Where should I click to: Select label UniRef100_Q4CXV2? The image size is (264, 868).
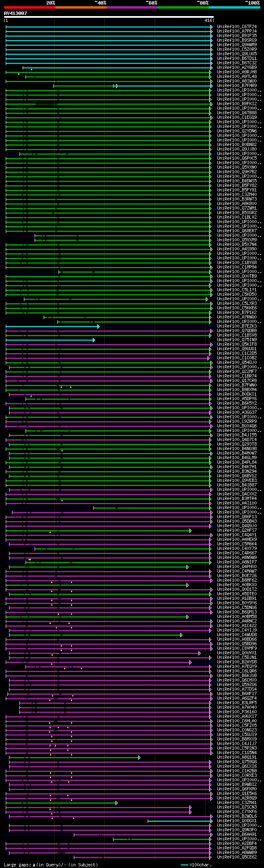point(237,494)
